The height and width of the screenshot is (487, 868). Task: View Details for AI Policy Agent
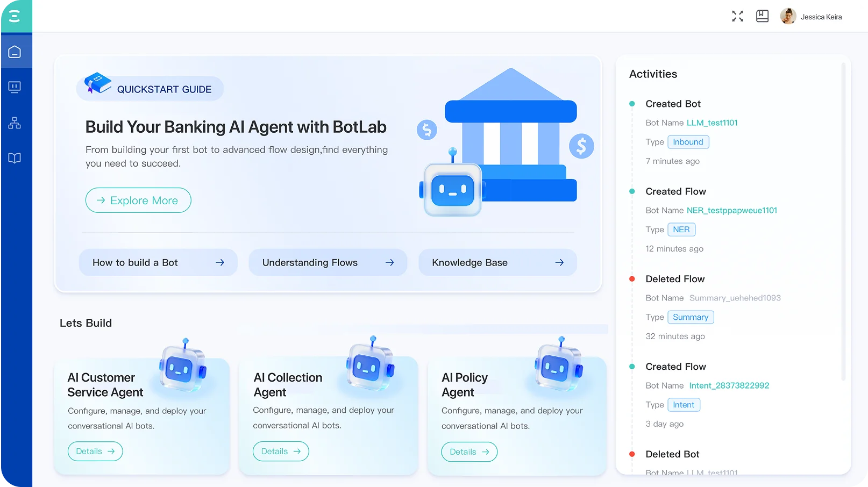(x=469, y=452)
